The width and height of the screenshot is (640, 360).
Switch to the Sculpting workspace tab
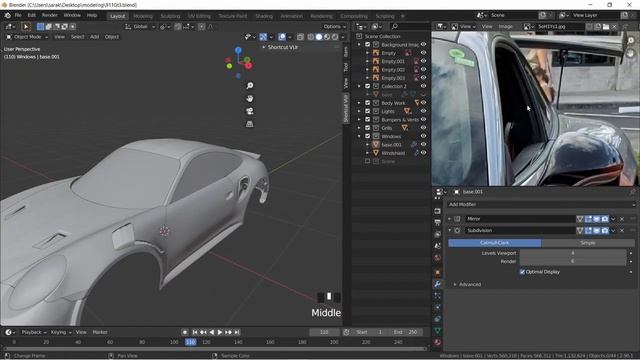coord(170,16)
